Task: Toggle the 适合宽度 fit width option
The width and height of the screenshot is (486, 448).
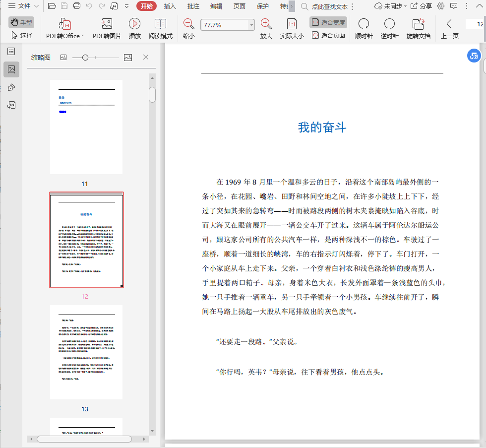Action: 328,22
